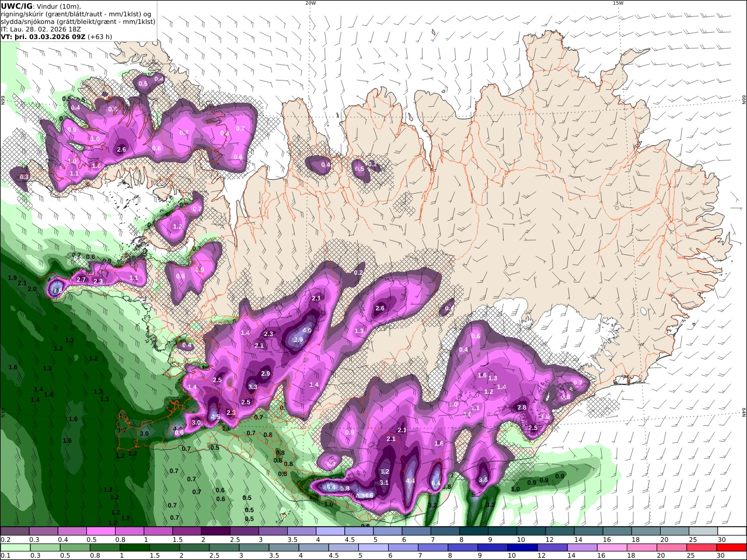Click the 20W longitude label
Image resolution: width=747 pixels, height=560 pixels.
click(310, 3)
